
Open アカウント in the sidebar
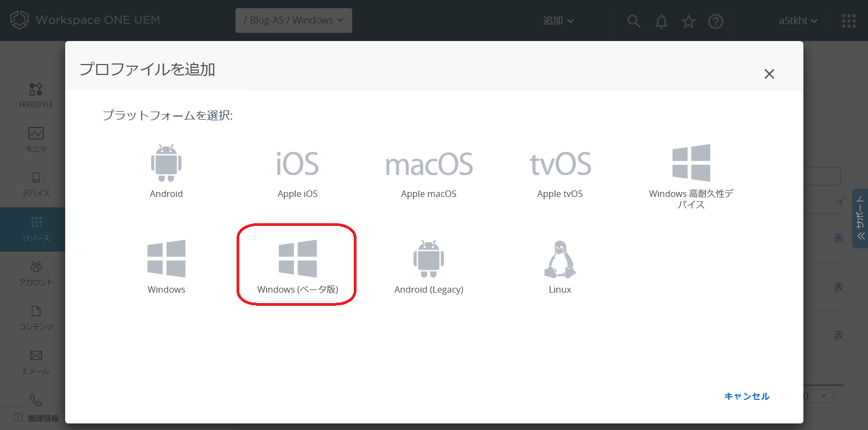pos(36,274)
